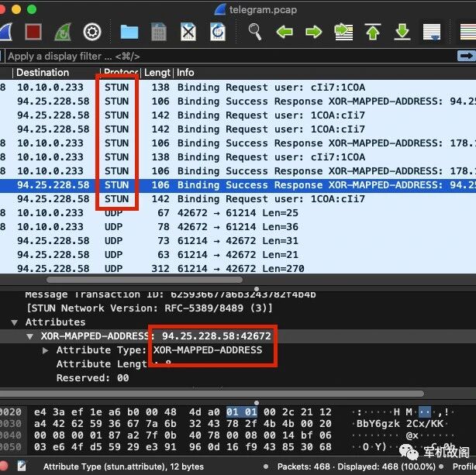Click hex offset row 0040
Screen dimensions: 476x475
coord(11,435)
